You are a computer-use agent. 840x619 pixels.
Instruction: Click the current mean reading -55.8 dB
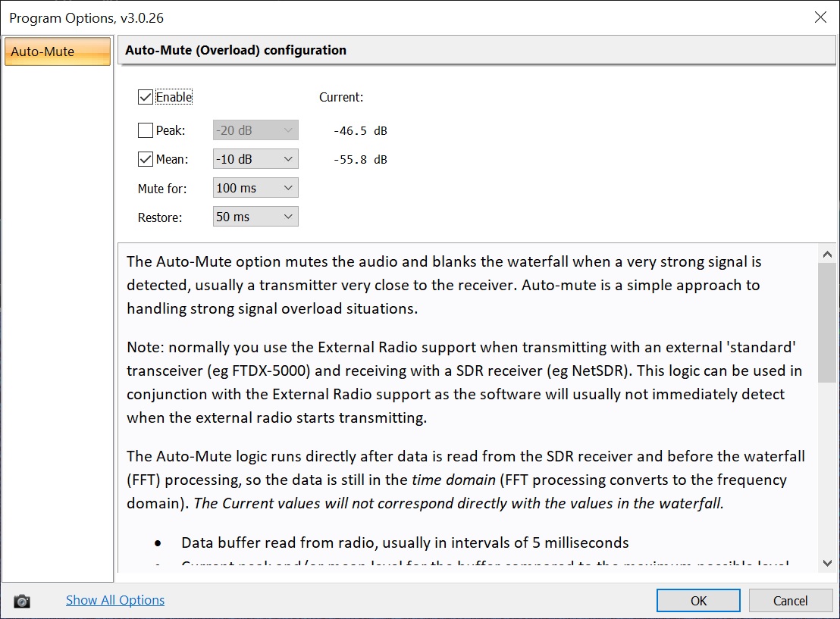click(360, 160)
